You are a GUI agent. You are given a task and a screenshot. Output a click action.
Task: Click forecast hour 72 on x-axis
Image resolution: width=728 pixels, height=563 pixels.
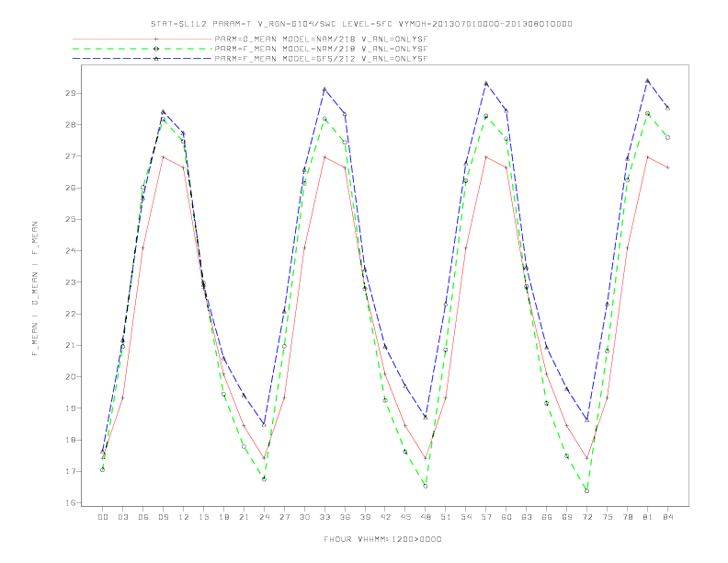(x=587, y=517)
